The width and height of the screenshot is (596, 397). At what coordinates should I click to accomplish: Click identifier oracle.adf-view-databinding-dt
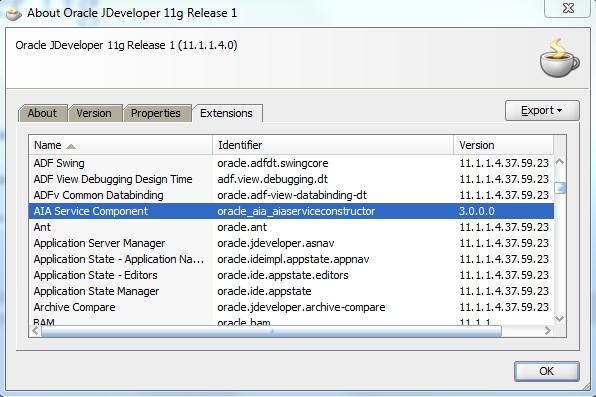pyautogui.click(x=292, y=195)
